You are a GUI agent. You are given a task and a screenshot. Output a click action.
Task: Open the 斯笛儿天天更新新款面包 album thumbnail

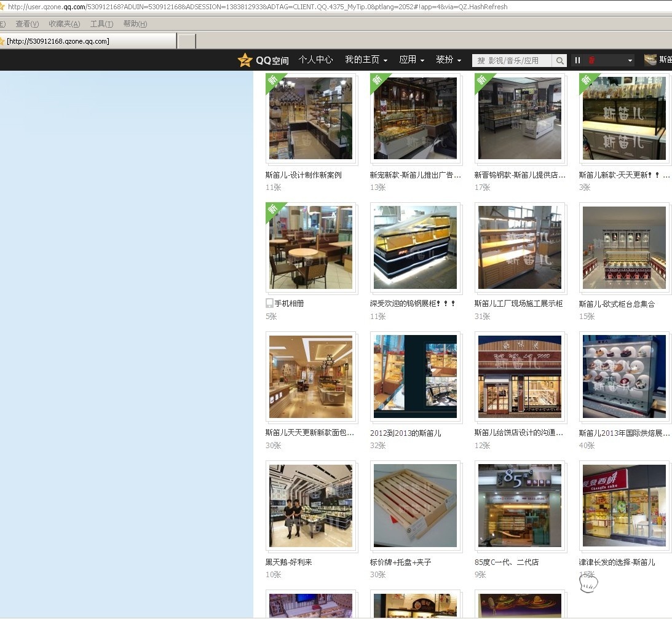[x=310, y=377]
